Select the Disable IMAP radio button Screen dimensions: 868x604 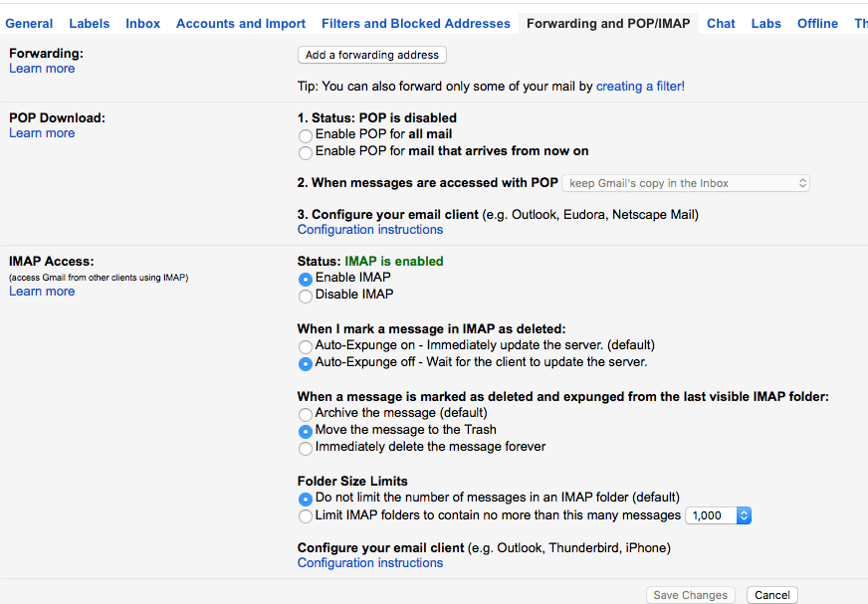(306, 296)
